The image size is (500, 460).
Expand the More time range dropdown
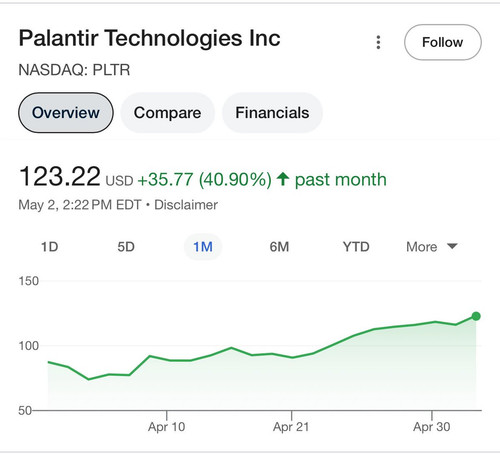(432, 247)
